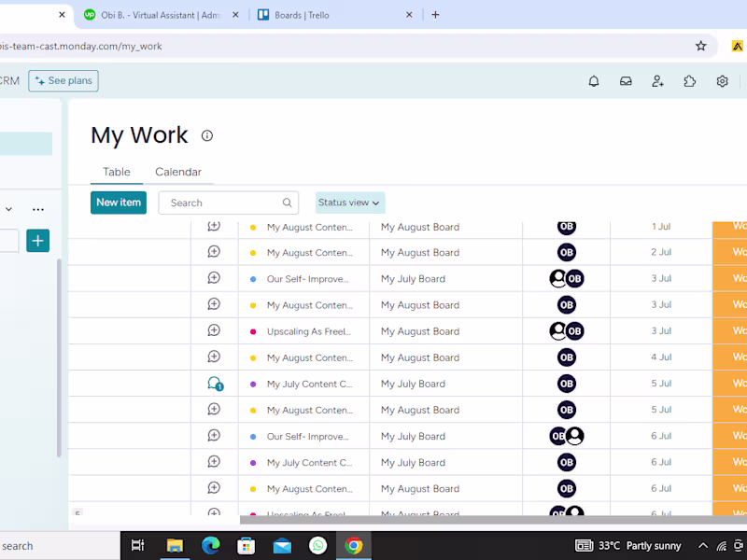Open the See plans button

63,80
